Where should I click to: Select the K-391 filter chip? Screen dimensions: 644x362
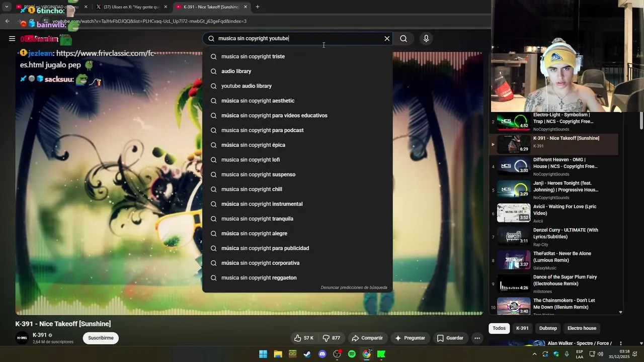click(x=522, y=328)
